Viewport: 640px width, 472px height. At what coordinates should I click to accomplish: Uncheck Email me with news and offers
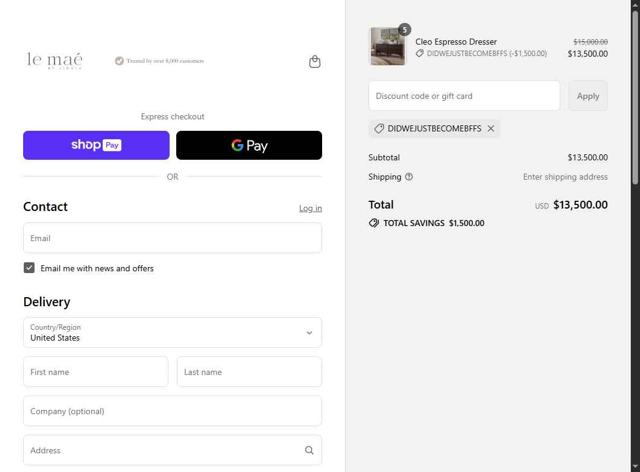[29, 268]
